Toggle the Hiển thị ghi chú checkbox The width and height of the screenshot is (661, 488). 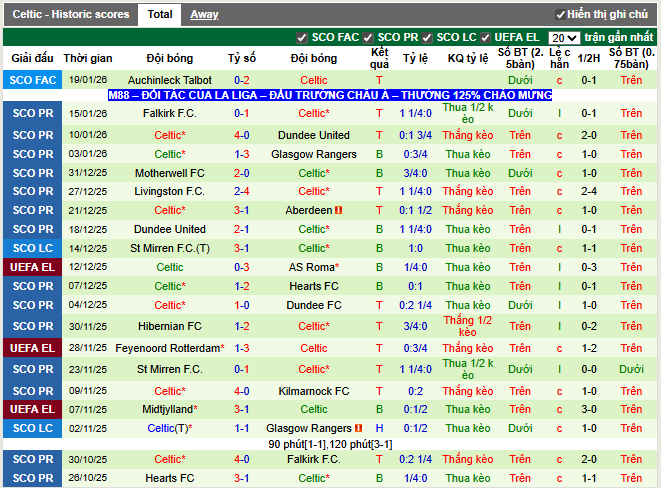pyautogui.click(x=560, y=15)
